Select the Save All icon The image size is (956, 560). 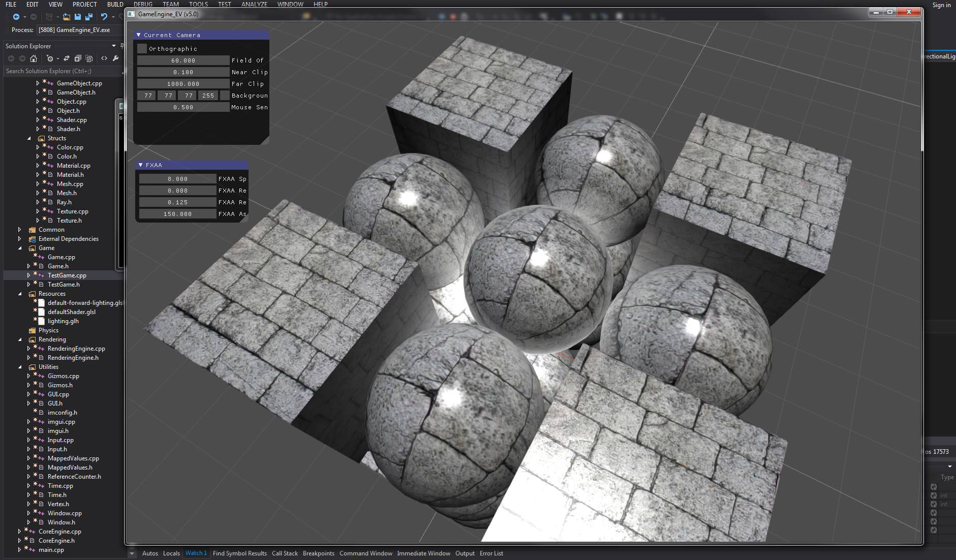(x=89, y=17)
